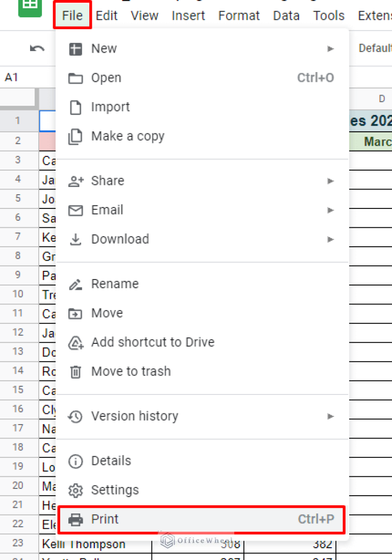Viewport: 392px width, 560px height.
Task: Click the printer icon beside Print
Action: [76, 520]
